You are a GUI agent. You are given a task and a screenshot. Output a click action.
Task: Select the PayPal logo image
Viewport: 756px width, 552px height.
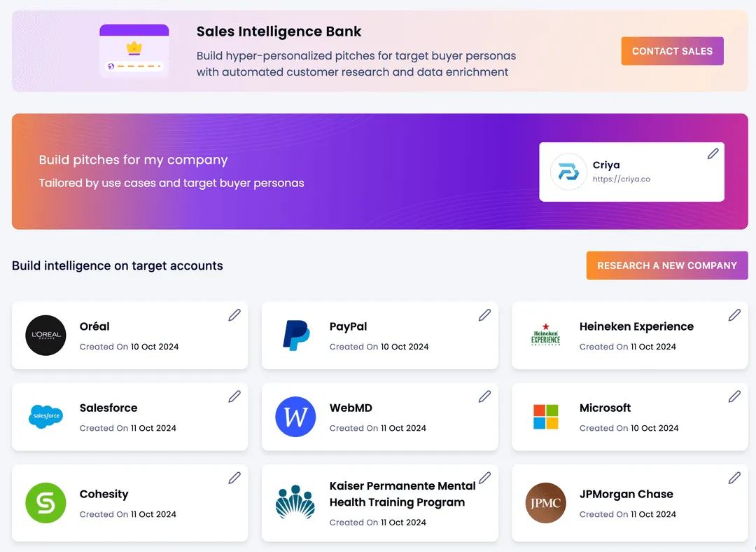pos(296,336)
